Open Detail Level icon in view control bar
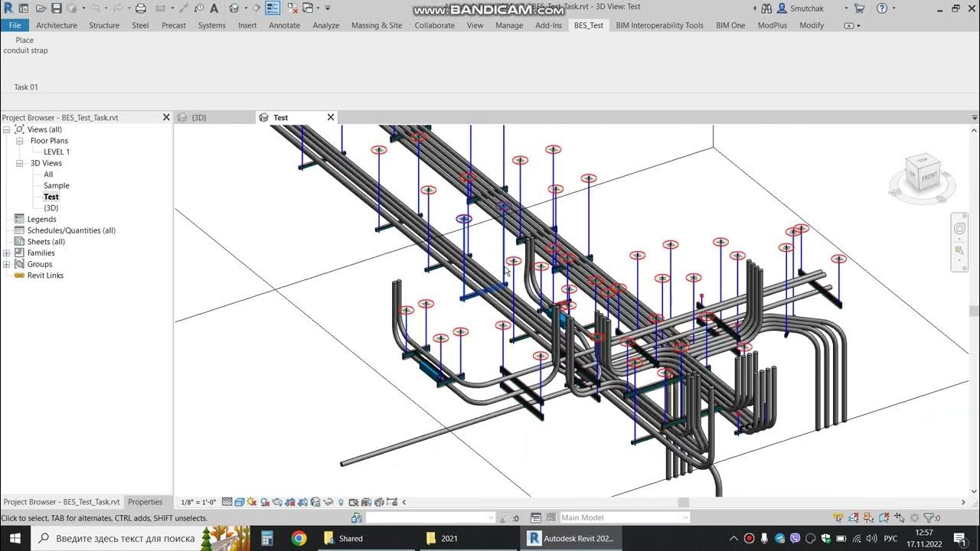This screenshot has width=980, height=551. (227, 503)
